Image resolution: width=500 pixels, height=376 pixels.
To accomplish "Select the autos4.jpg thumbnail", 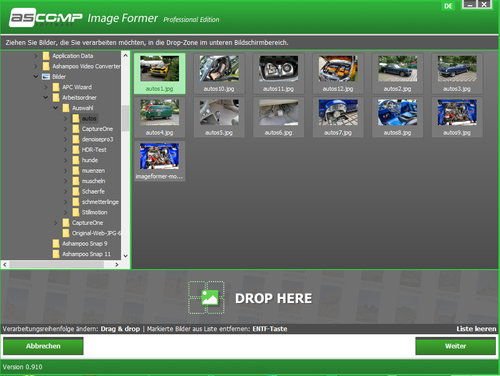I will (x=160, y=117).
